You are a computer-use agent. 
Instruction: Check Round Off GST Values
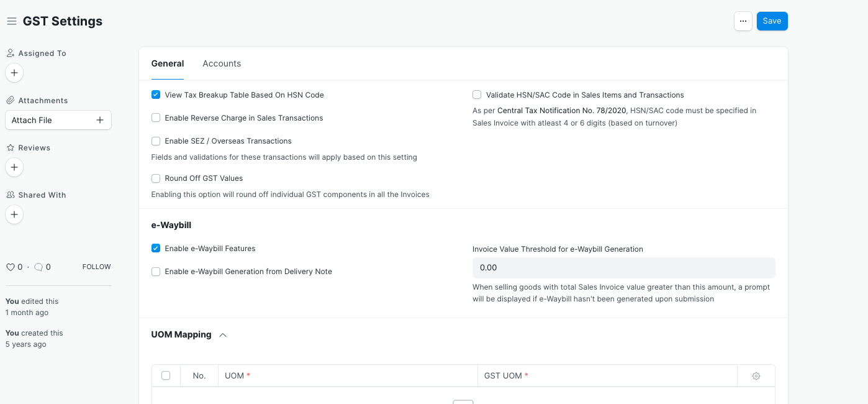pyautogui.click(x=156, y=178)
